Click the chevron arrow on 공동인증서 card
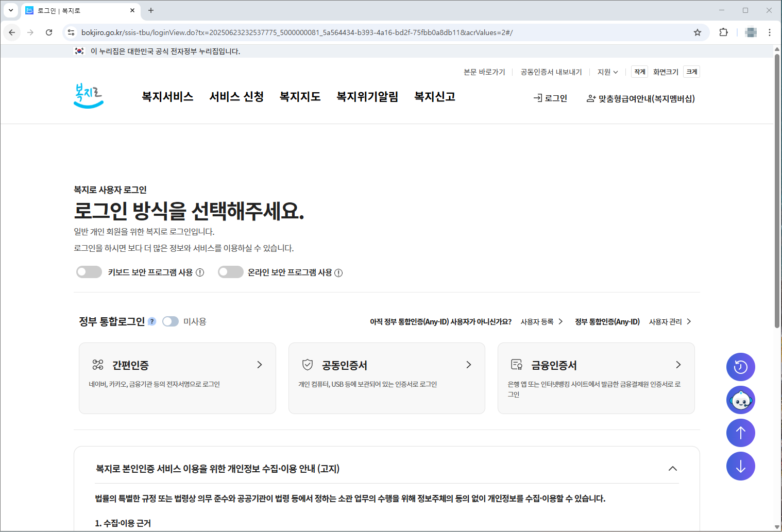The width and height of the screenshot is (782, 532). 469,365
